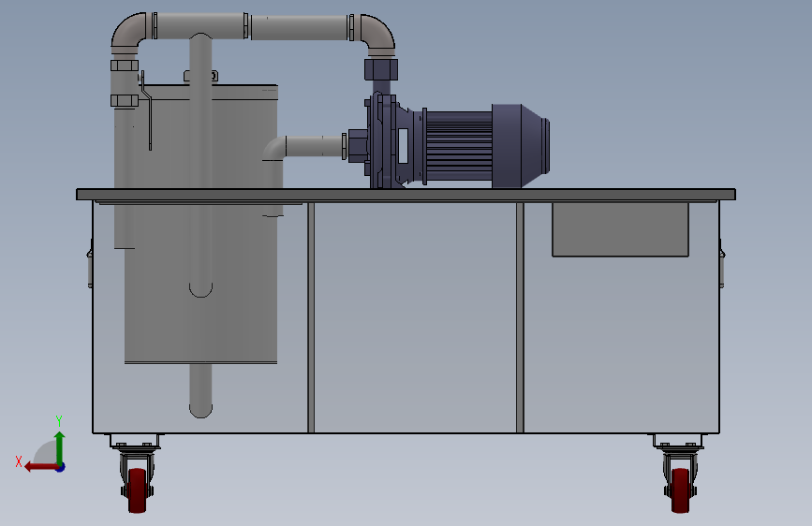This screenshot has height=526, width=812.
Task: Select the dark union nut above the pump
Action: click(381, 69)
